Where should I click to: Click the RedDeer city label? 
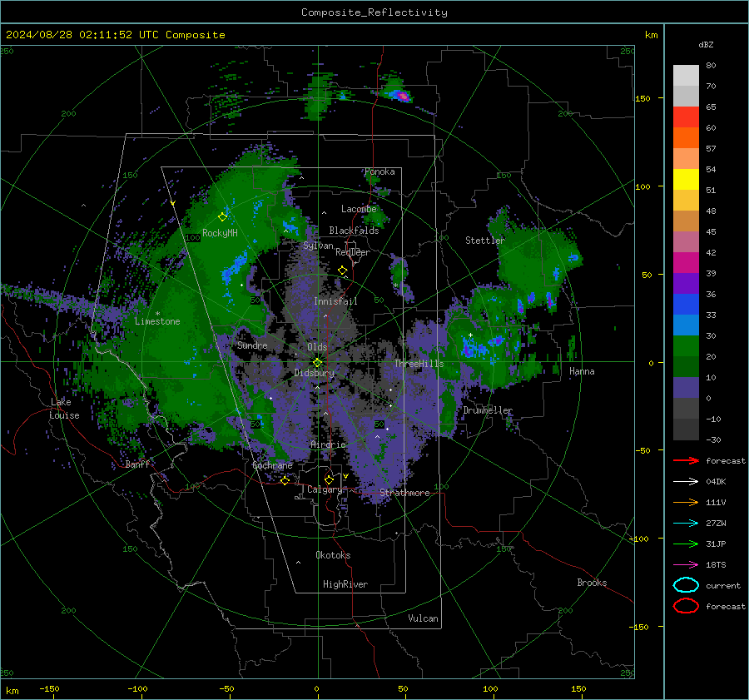tap(353, 252)
